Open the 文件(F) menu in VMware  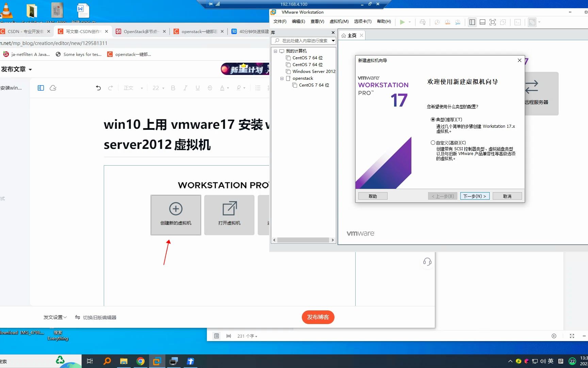(280, 21)
